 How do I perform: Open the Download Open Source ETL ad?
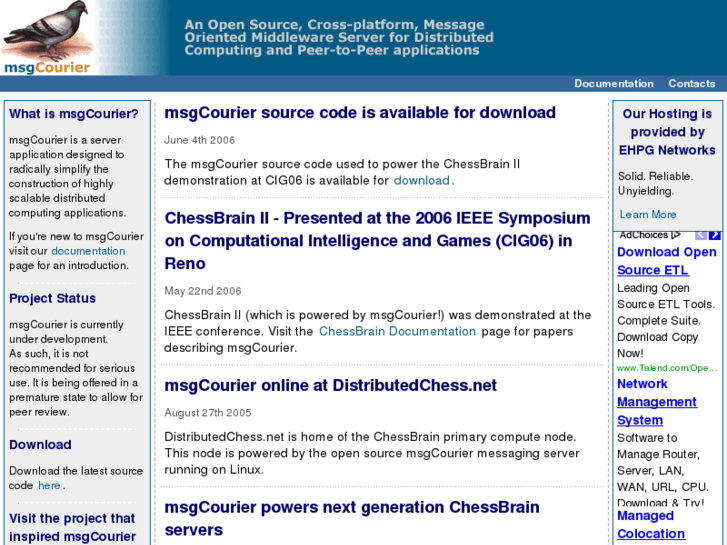click(x=667, y=261)
